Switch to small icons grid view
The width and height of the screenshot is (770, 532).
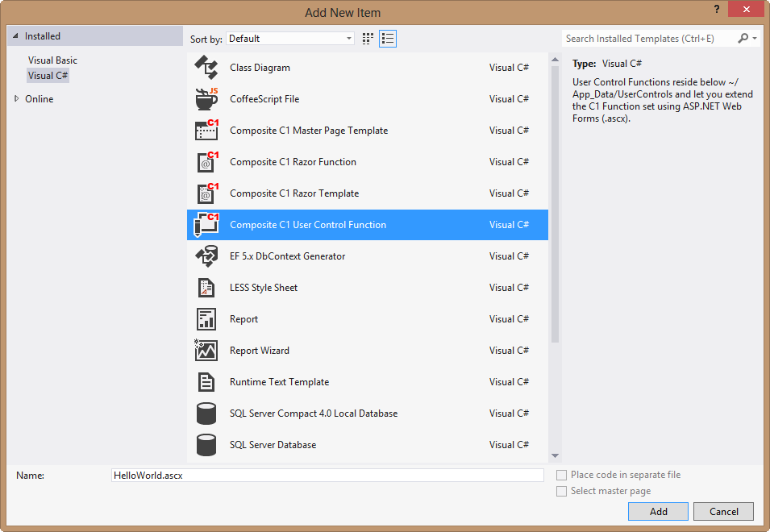pos(368,39)
